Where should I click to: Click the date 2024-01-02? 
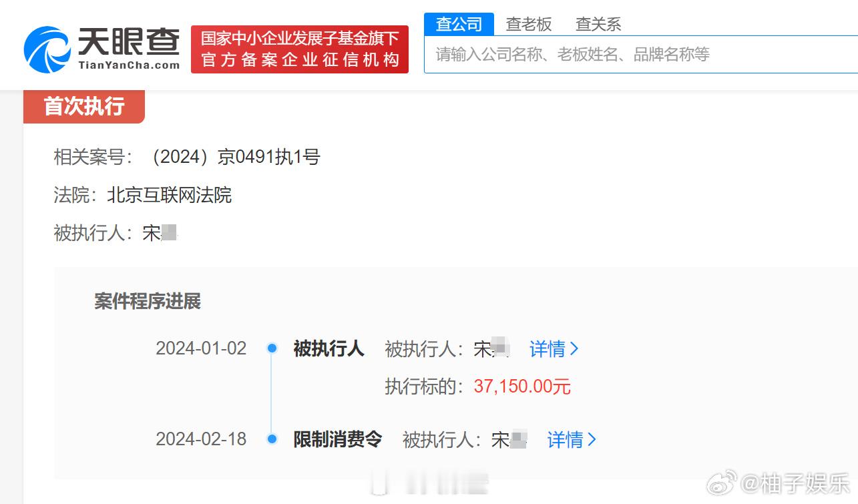[201, 348]
